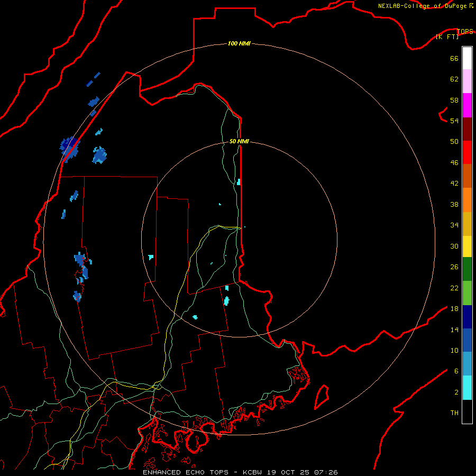Click the cyan echo just inside the 50 NMI ring's west side
The image size is (476, 476).
(151, 257)
